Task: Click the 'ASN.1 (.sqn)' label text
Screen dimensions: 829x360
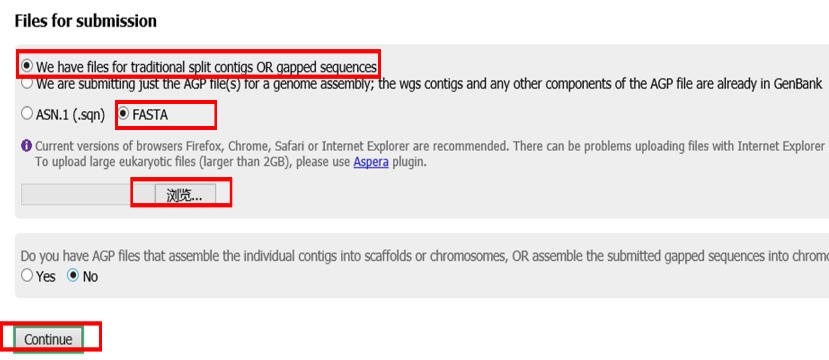Action: pyautogui.click(x=71, y=114)
